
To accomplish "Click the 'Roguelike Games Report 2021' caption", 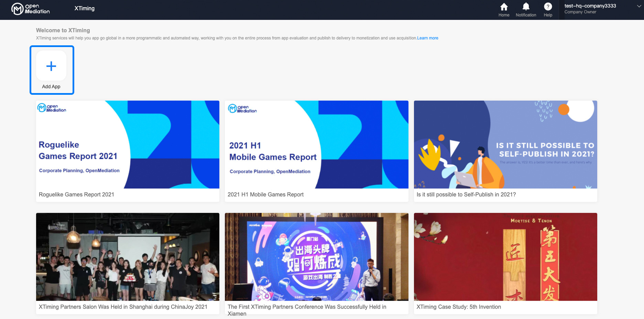I will click(x=76, y=195).
